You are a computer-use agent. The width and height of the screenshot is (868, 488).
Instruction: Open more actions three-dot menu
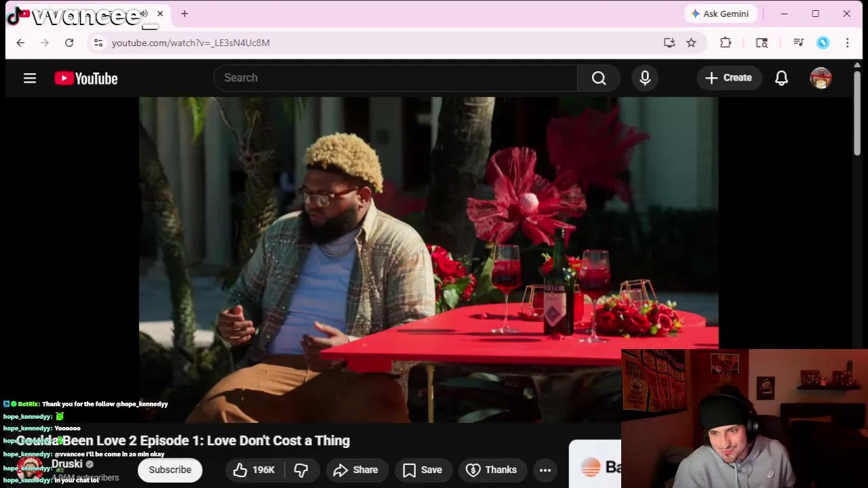(x=545, y=470)
